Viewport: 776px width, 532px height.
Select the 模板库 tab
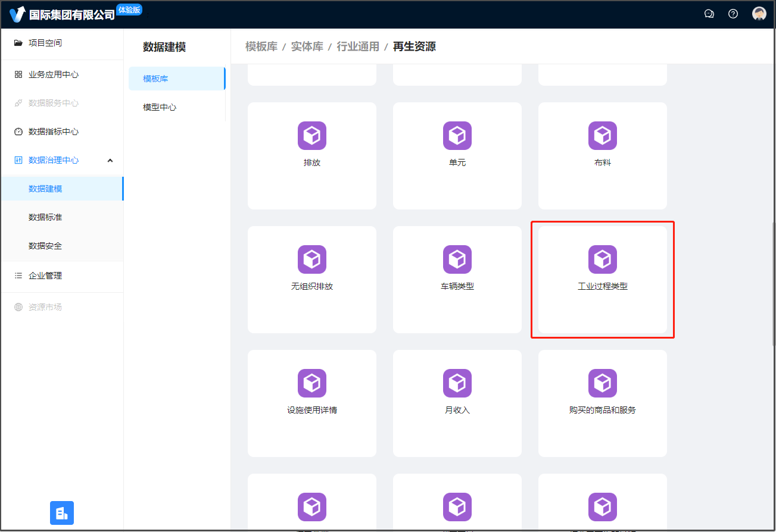click(x=156, y=79)
